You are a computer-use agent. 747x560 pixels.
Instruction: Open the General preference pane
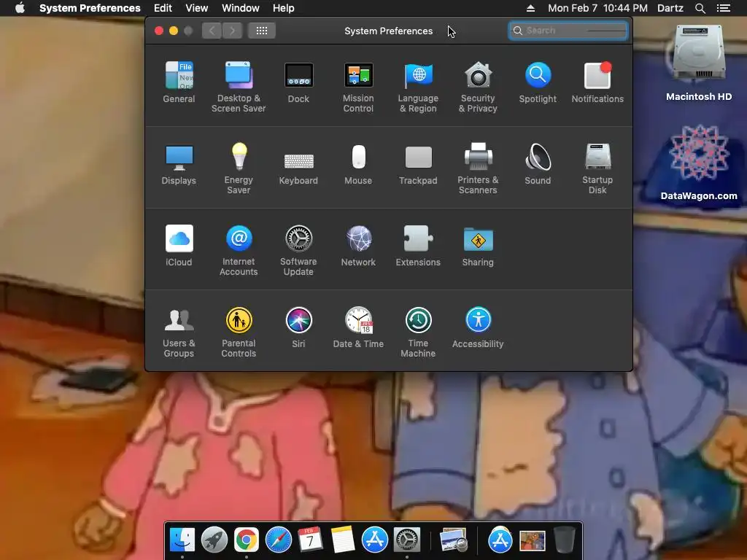179,82
